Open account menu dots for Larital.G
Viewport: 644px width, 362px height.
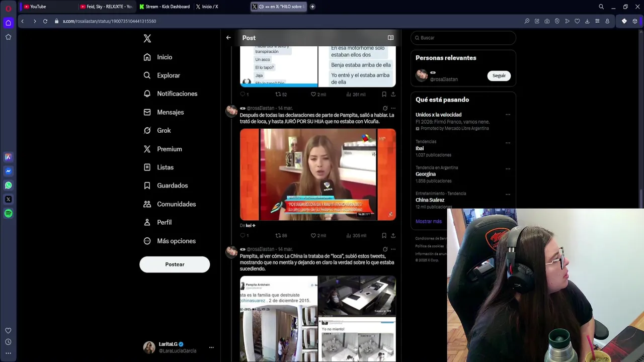[x=211, y=347]
